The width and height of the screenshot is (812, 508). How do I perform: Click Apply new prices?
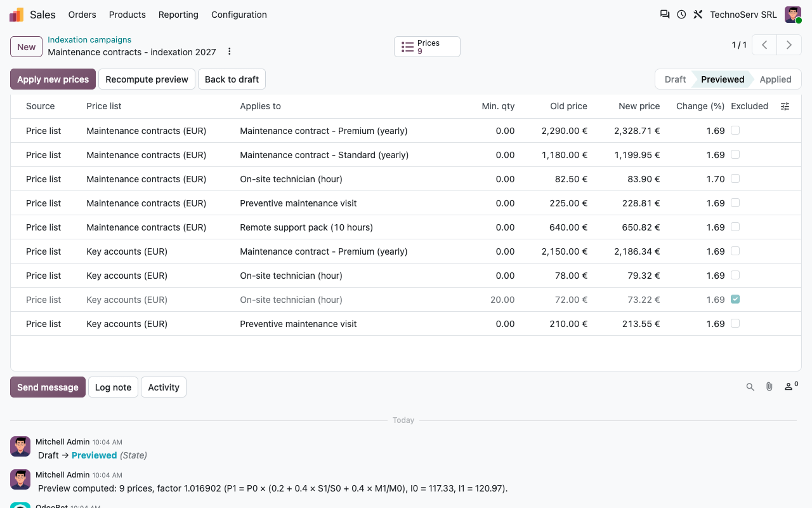coord(53,79)
